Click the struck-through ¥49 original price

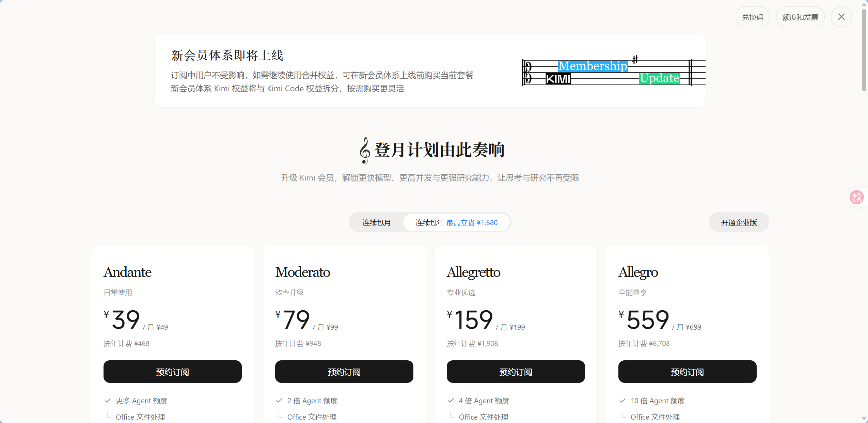click(162, 327)
